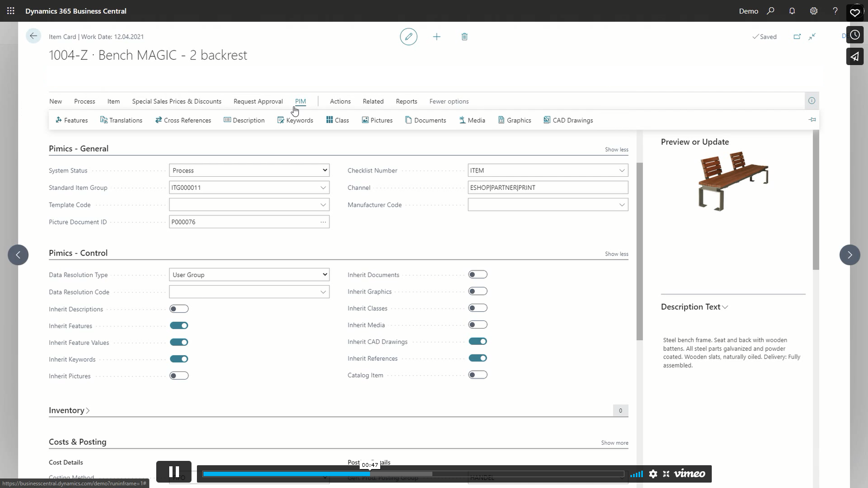Viewport: 868px width, 488px height.
Task: Open Keywords from PIM toolbar
Action: coord(295,120)
